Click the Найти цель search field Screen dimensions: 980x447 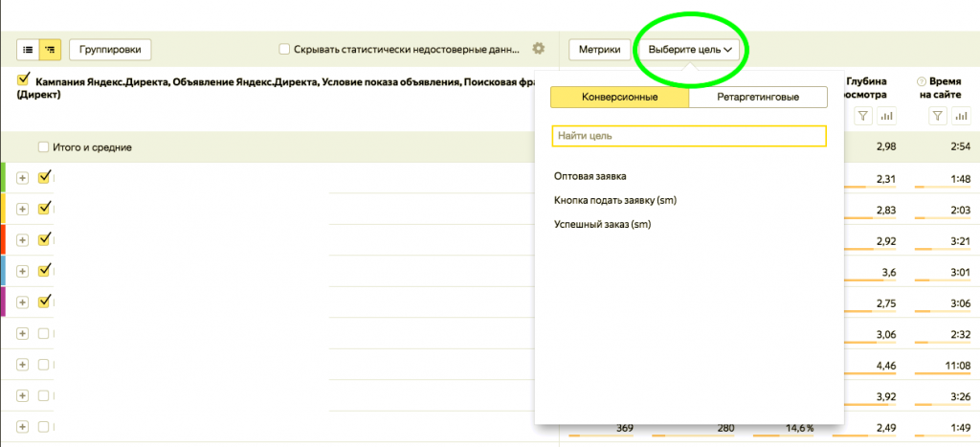(x=688, y=136)
